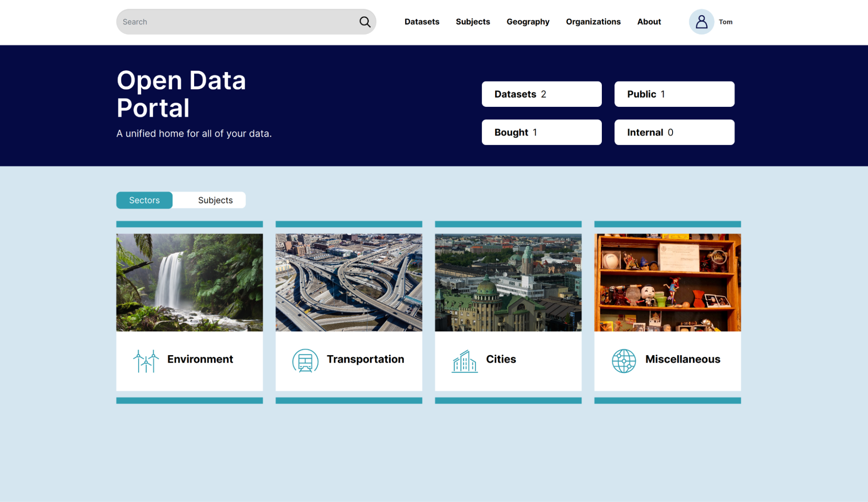This screenshot has height=502, width=868.
Task: Click the Bought 1 stat button
Action: point(541,132)
